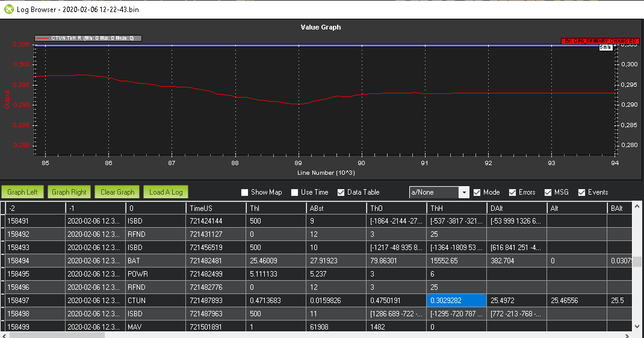
Task: Enable the Show Map checkbox
Action: 245,192
